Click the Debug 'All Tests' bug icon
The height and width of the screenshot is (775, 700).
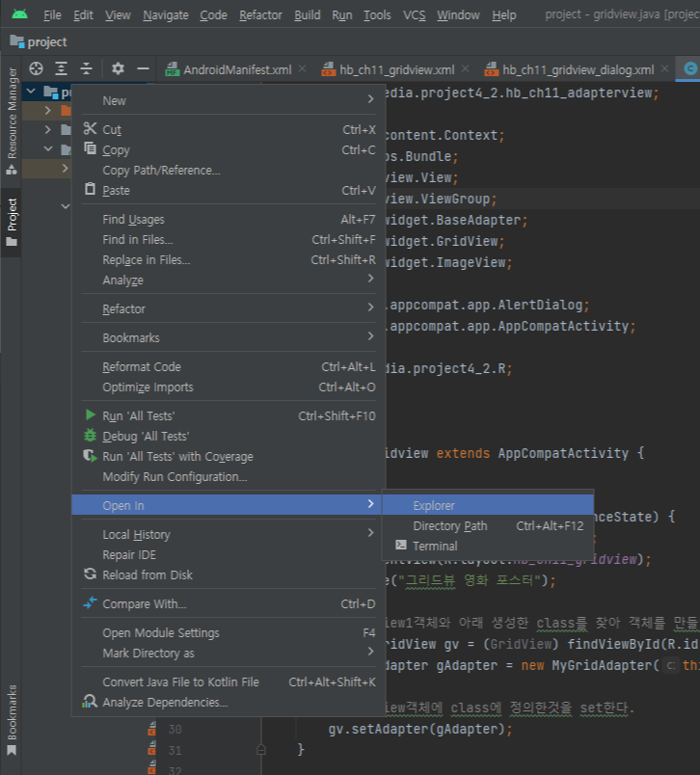coord(90,435)
